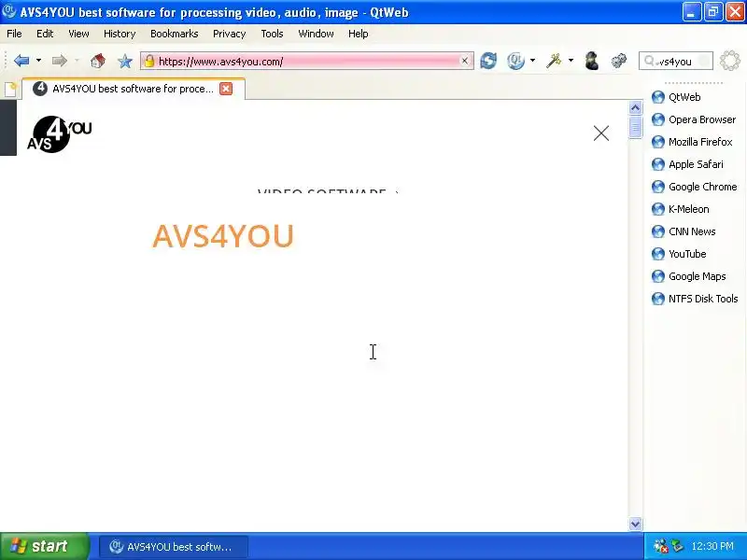747x560 pixels.
Task: Click the scrollbar down arrow
Action: pos(635,525)
